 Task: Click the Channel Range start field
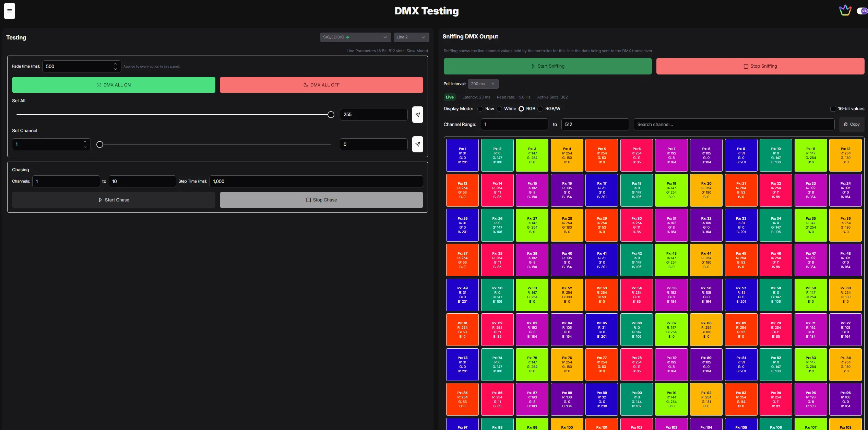coord(514,125)
